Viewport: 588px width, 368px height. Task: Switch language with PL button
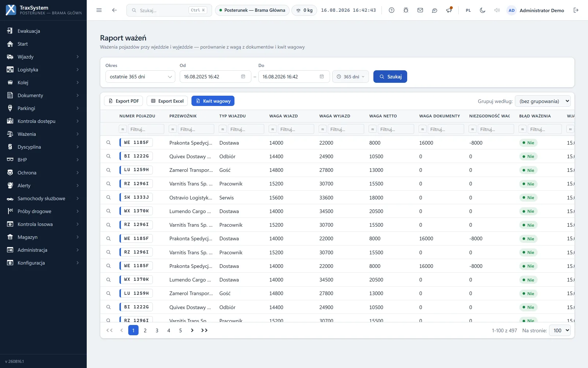click(468, 10)
